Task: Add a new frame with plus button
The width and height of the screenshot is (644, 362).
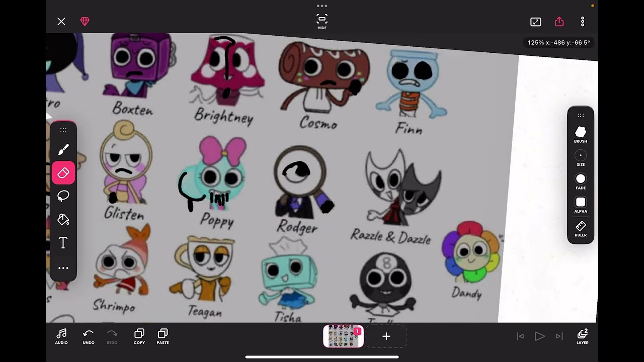Action: [386, 336]
